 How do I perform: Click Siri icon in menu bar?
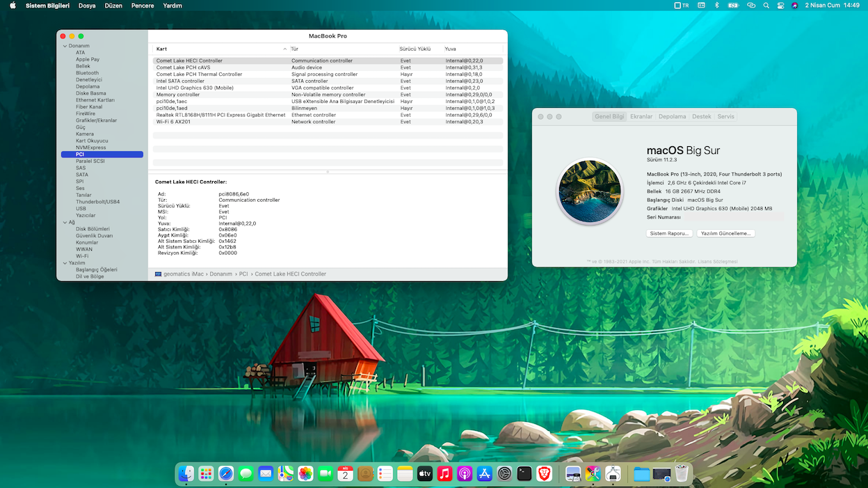(x=795, y=5)
